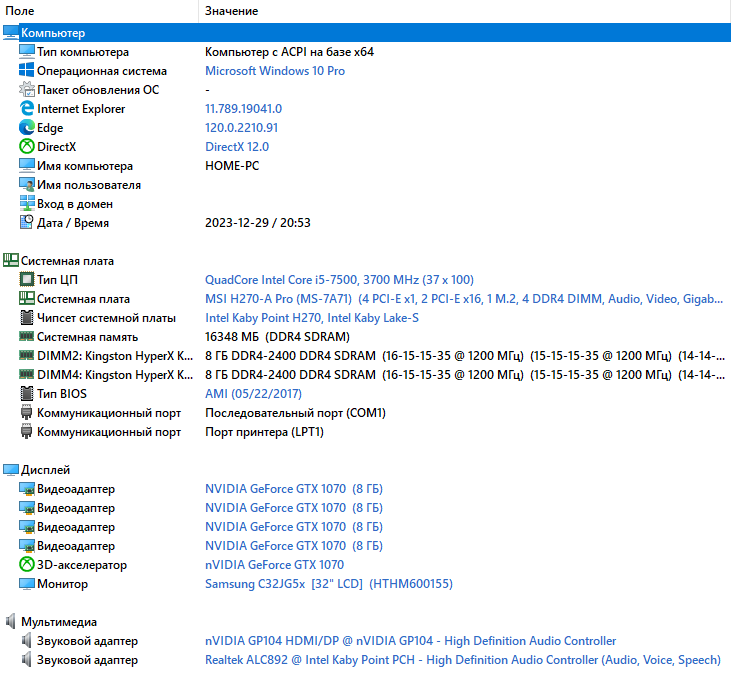Screen dimensions: 741x676
Task: Click the Тип компьютера monitor icon
Action: coord(26,52)
